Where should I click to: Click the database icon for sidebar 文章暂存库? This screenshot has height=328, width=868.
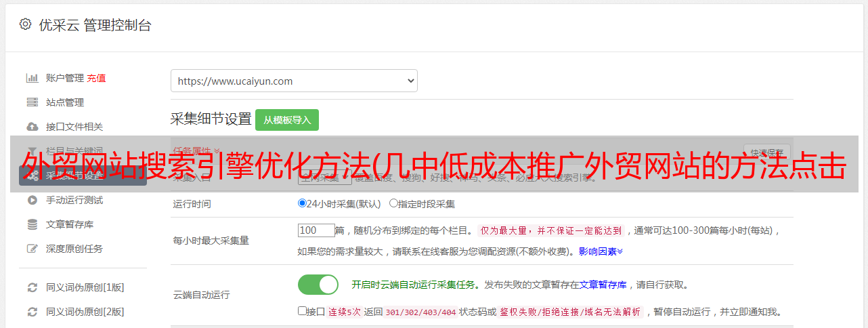(32, 224)
